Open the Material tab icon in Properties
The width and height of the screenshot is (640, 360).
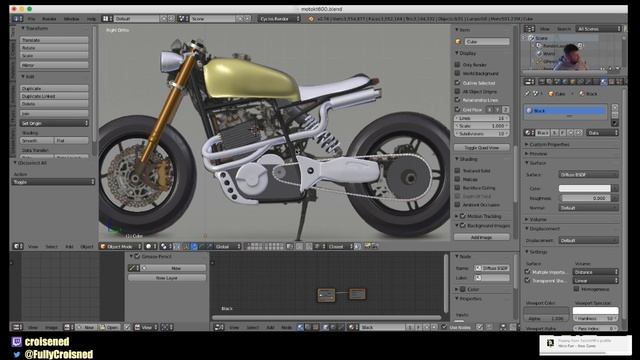pos(604,82)
